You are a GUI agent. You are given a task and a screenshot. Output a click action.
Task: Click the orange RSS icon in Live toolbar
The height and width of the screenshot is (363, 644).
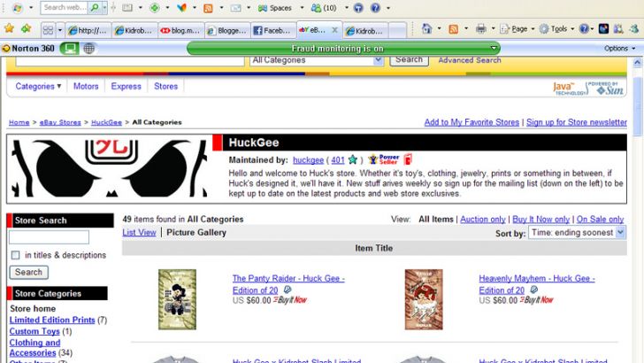coord(208,8)
